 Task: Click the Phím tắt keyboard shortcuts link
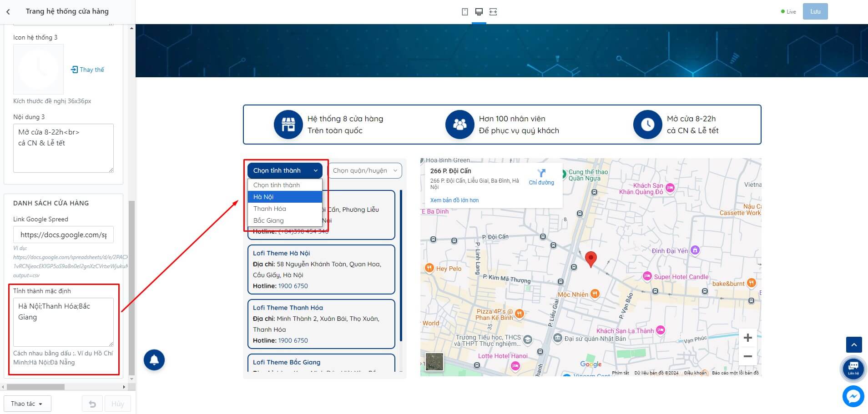pos(621,373)
